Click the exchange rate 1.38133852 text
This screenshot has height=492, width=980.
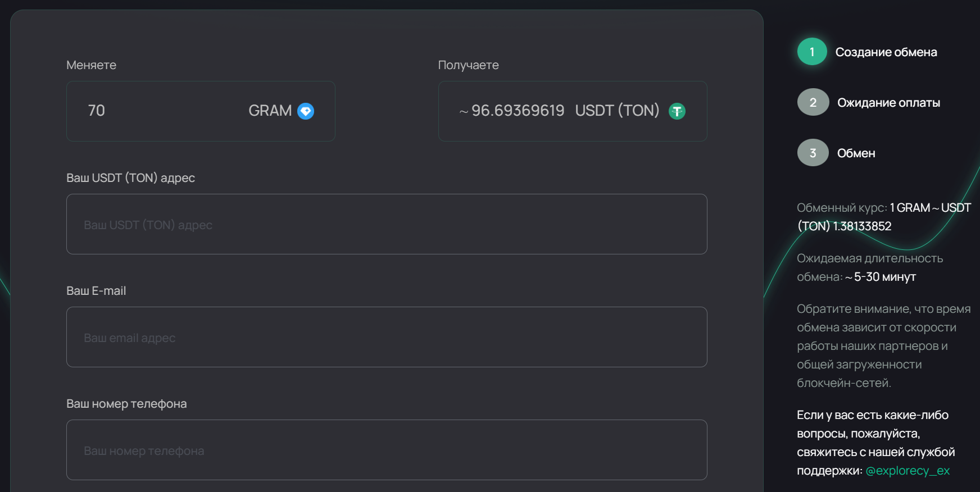coord(862,226)
